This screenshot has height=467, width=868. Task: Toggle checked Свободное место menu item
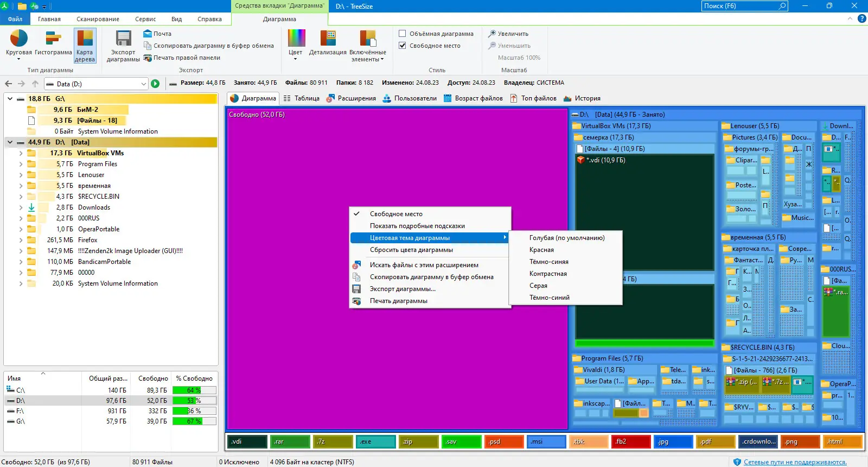point(430,214)
